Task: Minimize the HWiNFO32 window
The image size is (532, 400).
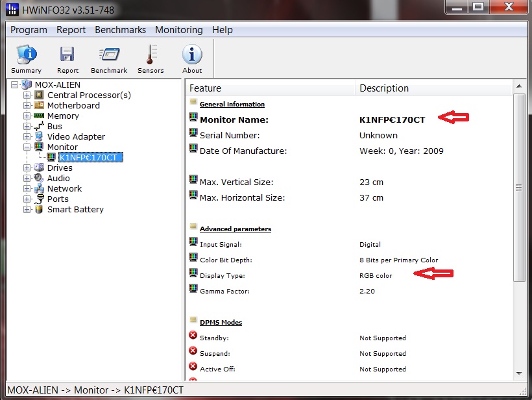Action: point(457,6)
